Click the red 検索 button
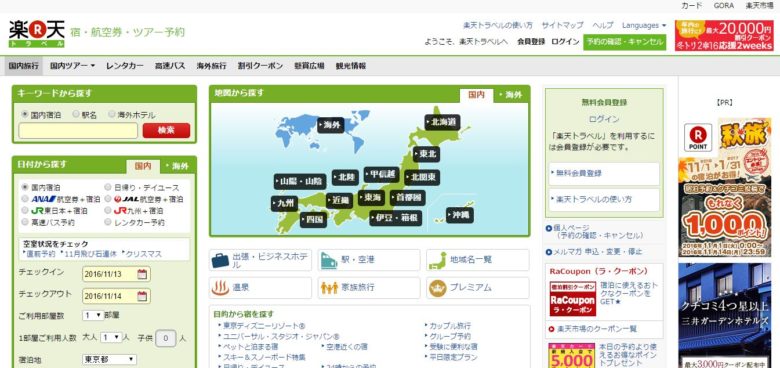This screenshot has height=368, width=780. [166, 130]
